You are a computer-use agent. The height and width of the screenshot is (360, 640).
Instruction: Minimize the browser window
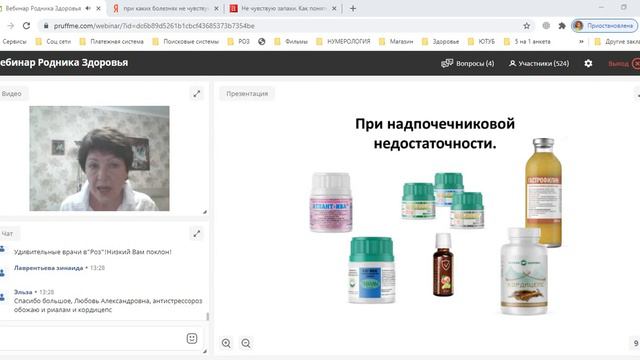(601, 7)
